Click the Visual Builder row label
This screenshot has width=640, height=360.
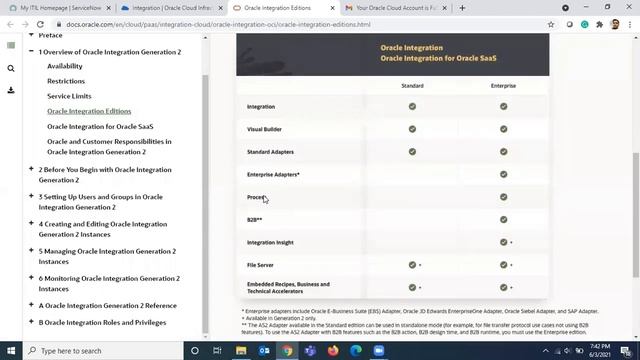264,129
